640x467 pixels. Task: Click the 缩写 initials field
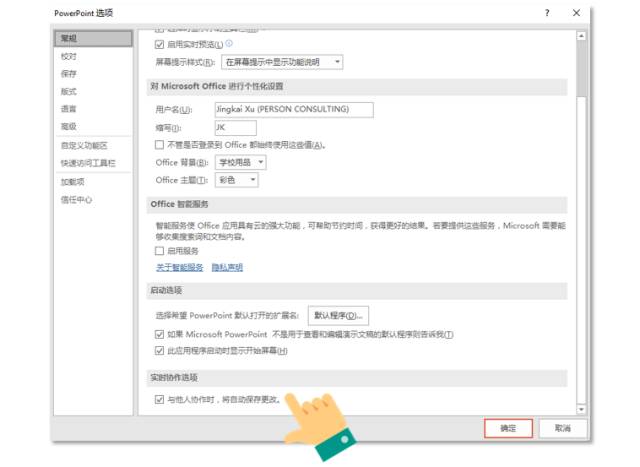[x=236, y=127]
